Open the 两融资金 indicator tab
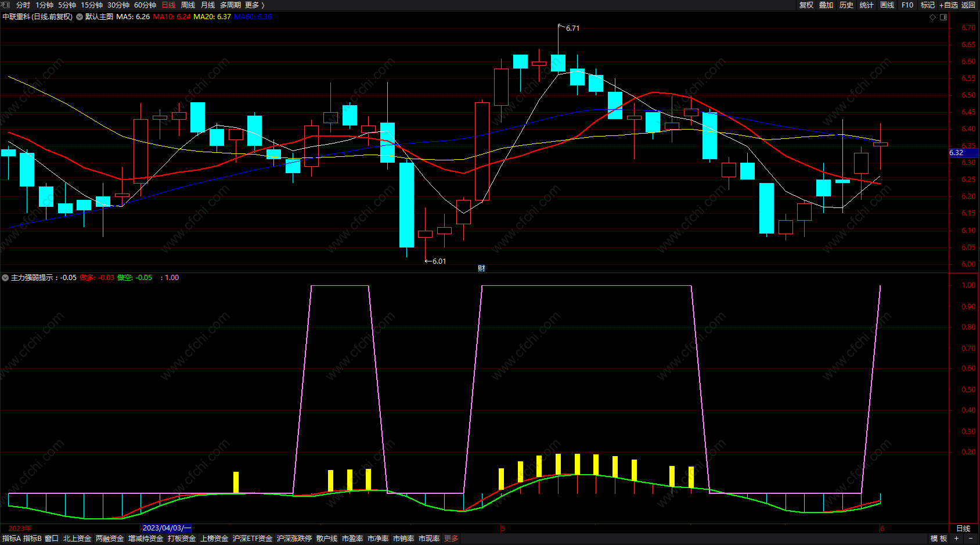Viewport: 980px width, 545px height. [x=110, y=539]
